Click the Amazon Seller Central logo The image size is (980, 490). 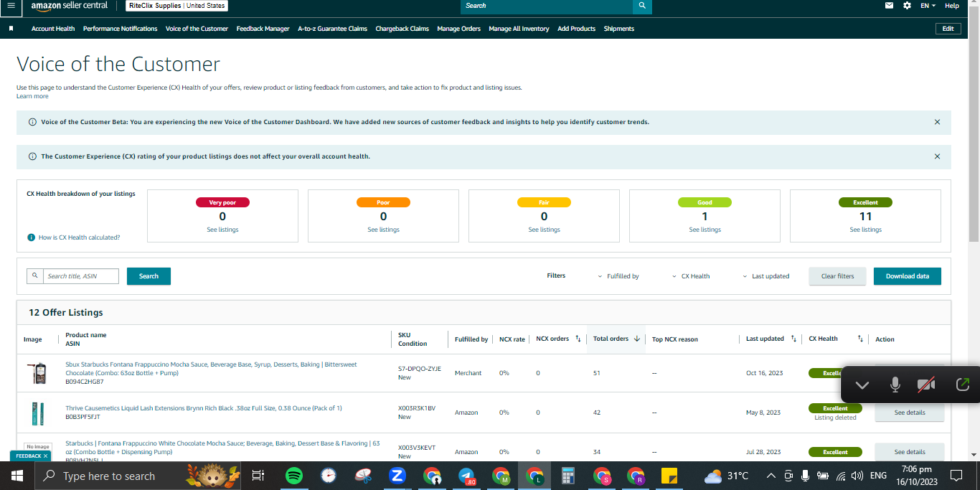(x=70, y=6)
